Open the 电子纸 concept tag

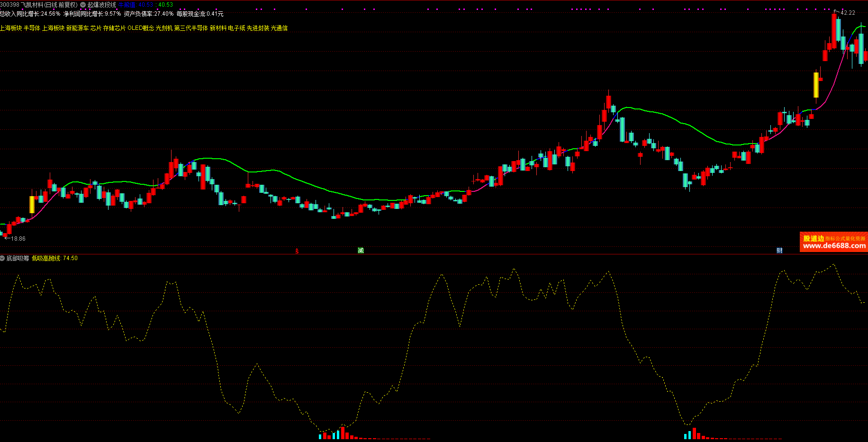(236, 28)
